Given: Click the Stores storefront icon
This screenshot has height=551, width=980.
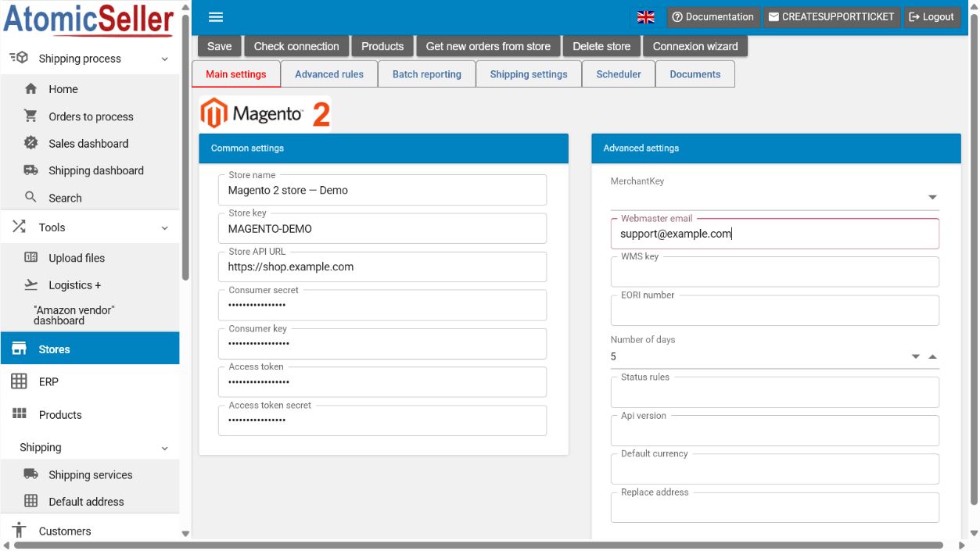Looking at the screenshot, I should (19, 349).
